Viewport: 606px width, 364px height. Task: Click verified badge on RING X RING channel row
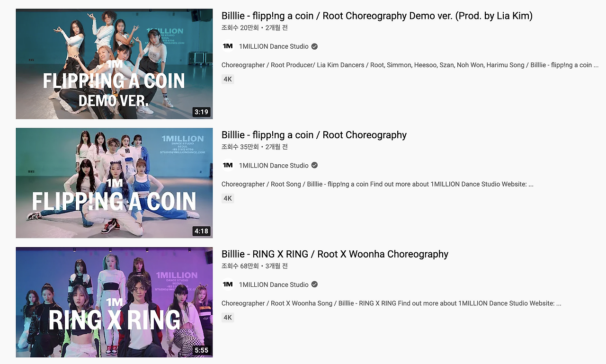point(314,284)
